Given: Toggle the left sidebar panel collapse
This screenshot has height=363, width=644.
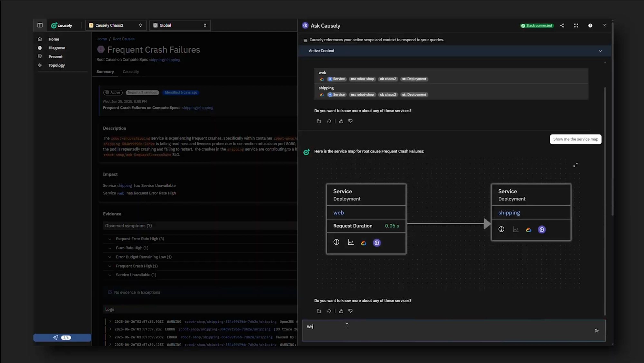Looking at the screenshot, I should (40, 25).
